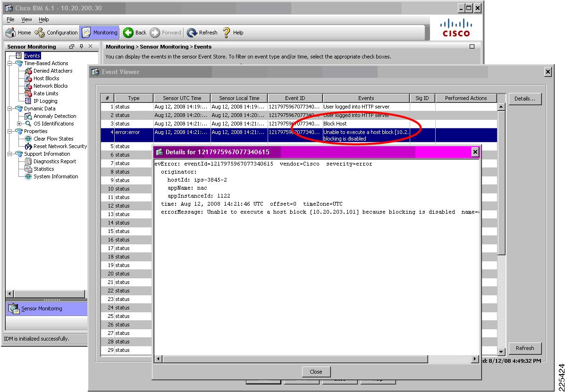Open the Home view toolbar icon

click(18, 33)
